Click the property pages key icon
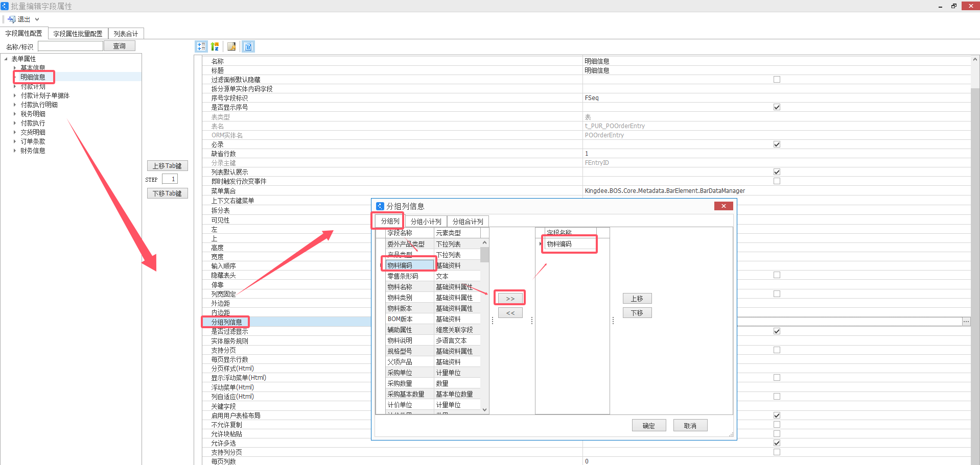 pos(231,46)
